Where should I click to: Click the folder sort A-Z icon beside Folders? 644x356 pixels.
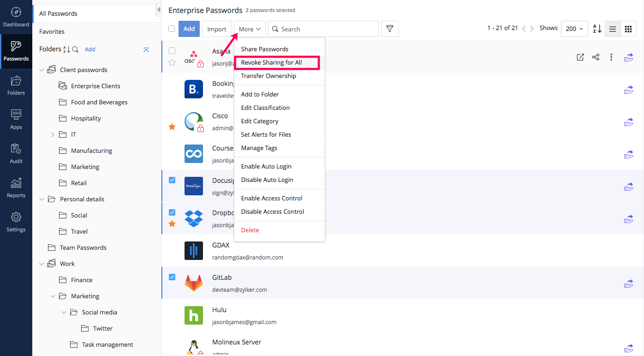point(66,49)
